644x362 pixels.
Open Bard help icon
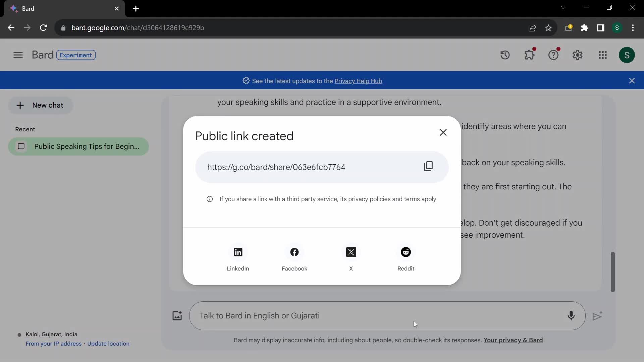pos(553,55)
